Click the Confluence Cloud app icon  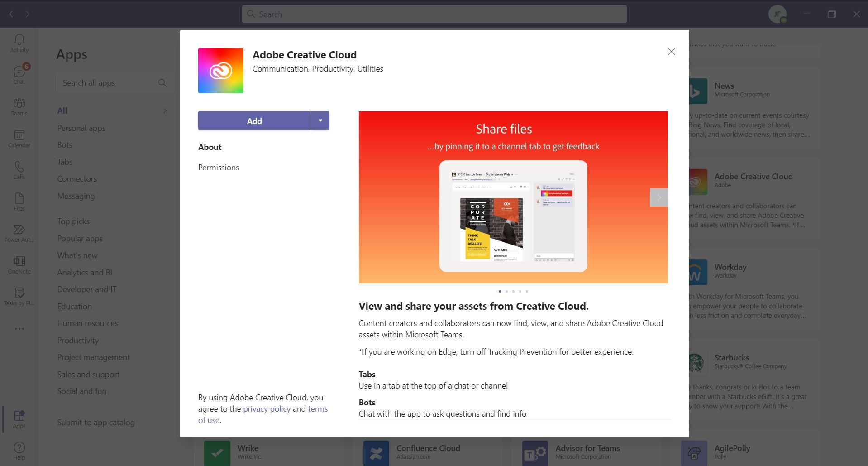pos(376,453)
